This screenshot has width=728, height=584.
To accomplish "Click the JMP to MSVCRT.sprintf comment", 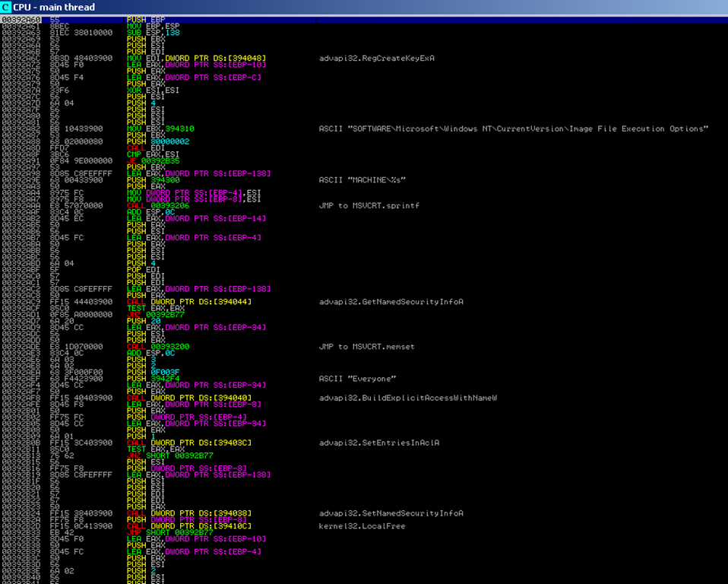I will 369,205.
